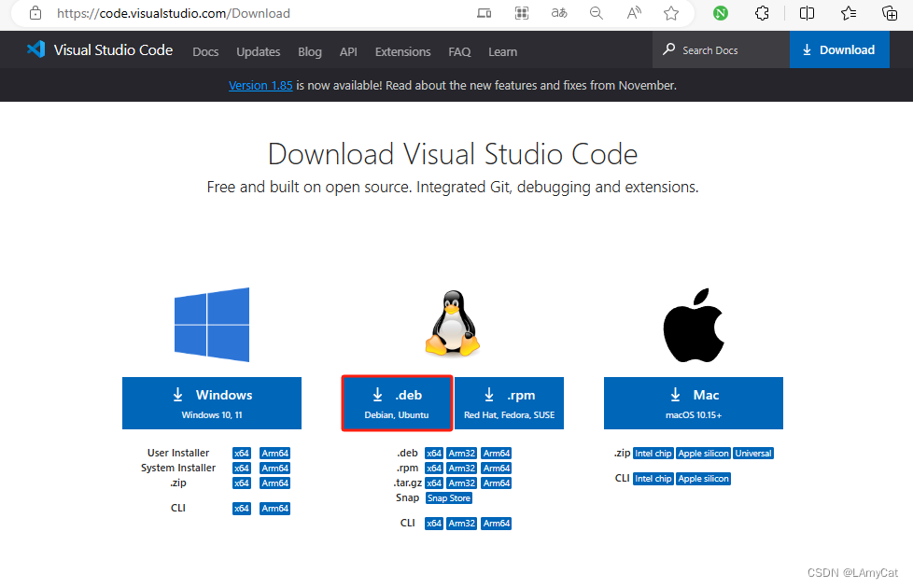Screen dimensions: 913x588
Task: Toggle the split screen icon
Action: (x=807, y=13)
